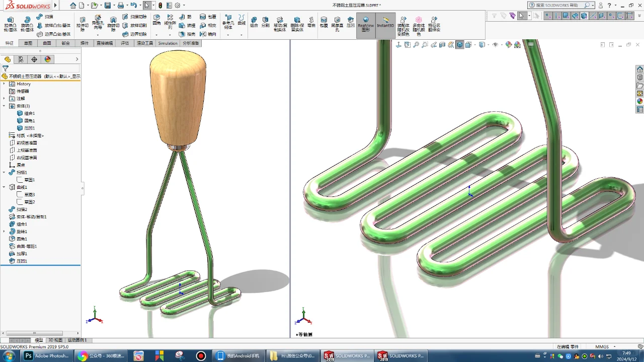This screenshot has height=362, width=644.
Task: Switch to the 钣金 (Sheet Metal) tab
Action: 65,43
